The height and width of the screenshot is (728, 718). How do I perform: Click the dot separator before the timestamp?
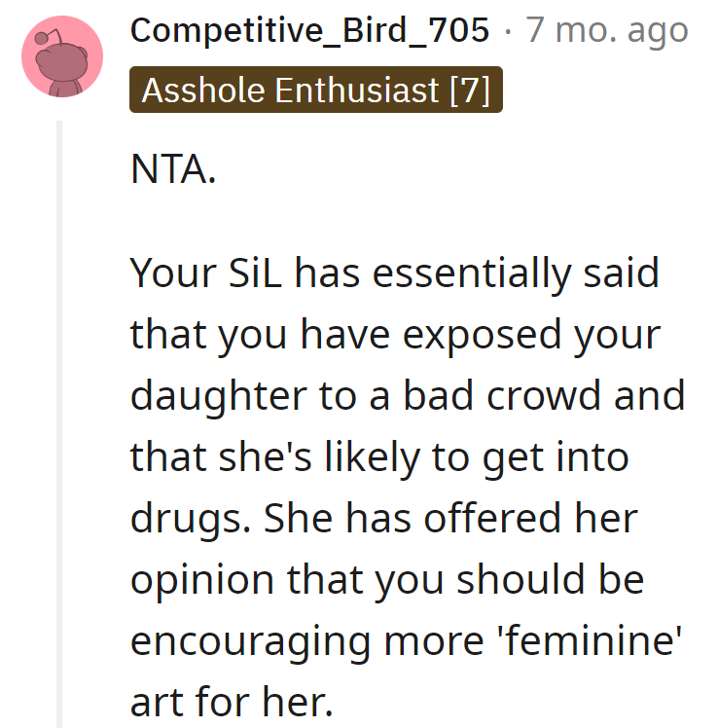click(509, 31)
